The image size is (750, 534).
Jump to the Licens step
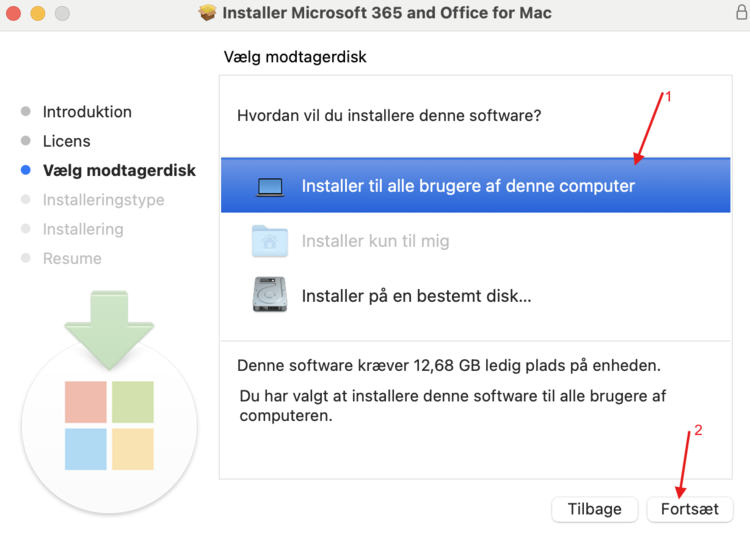point(66,141)
